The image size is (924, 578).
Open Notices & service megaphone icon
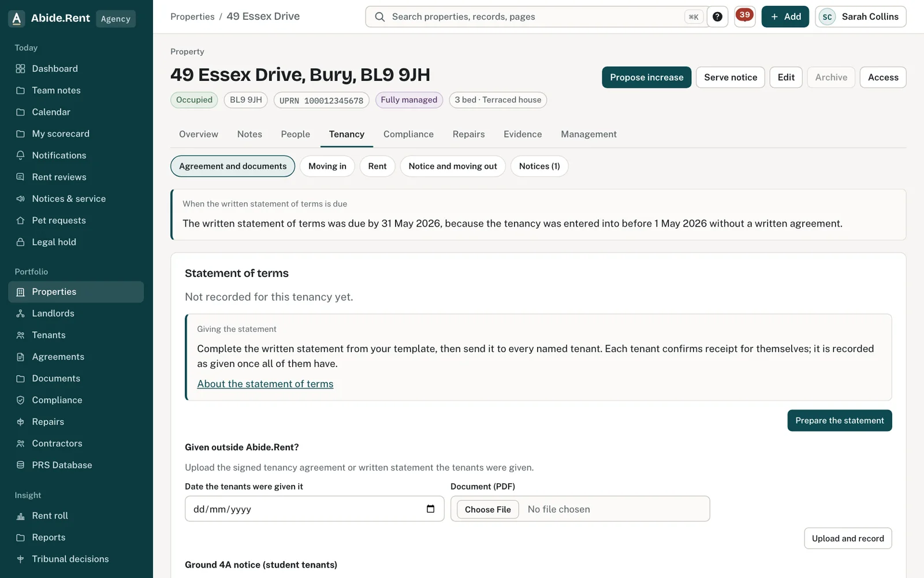click(x=20, y=199)
